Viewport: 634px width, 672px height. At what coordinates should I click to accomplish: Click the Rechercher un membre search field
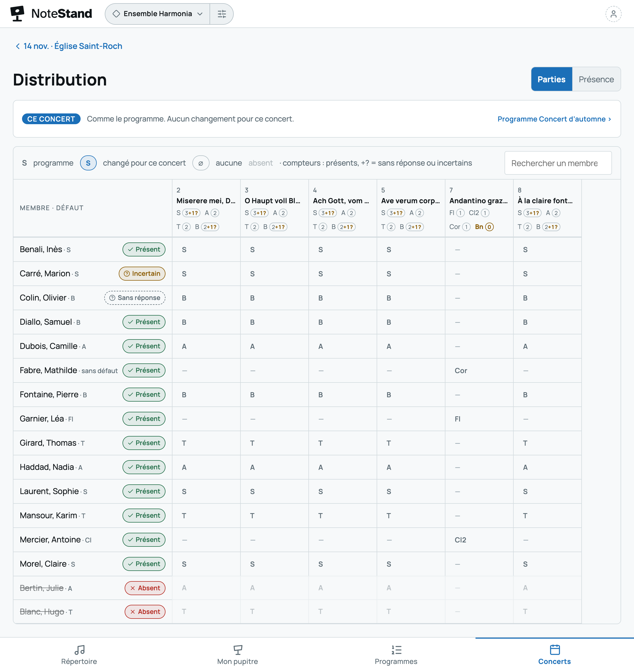[558, 163]
